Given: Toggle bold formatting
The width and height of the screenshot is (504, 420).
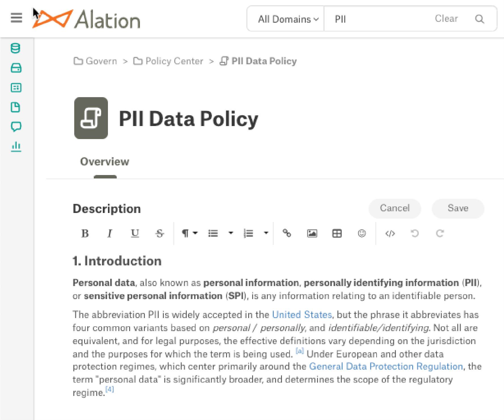Looking at the screenshot, I should 85,233.
